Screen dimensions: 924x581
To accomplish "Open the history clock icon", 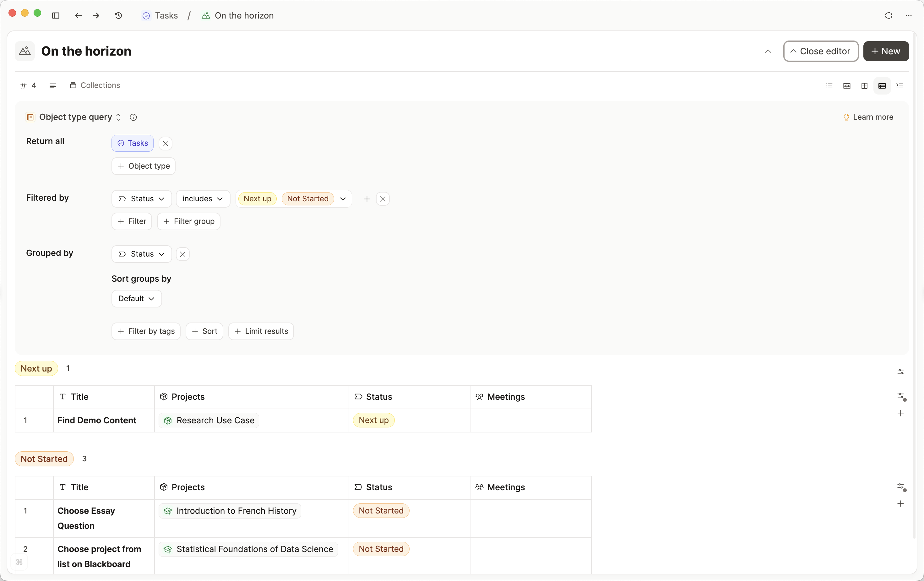I will pos(119,15).
